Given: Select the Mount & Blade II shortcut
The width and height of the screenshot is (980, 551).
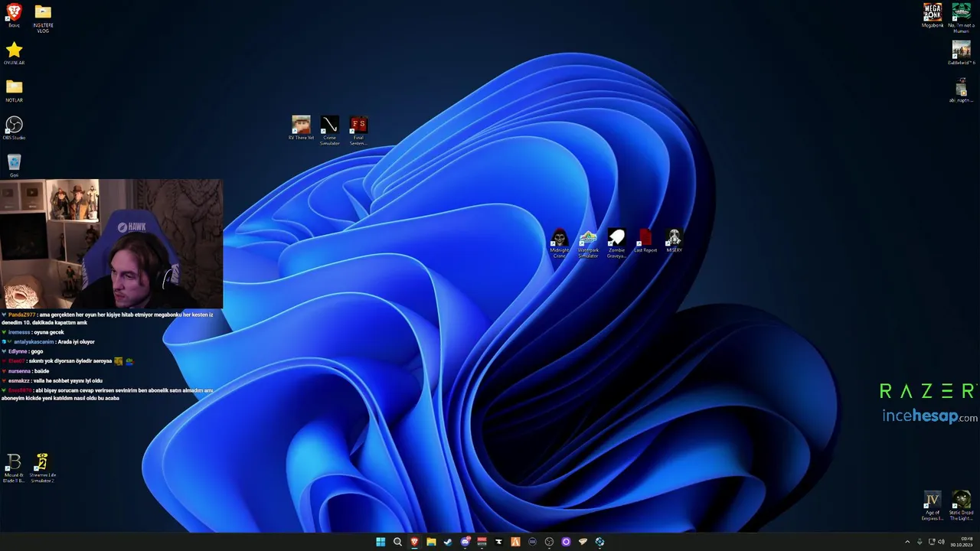Looking at the screenshot, I should (14, 468).
